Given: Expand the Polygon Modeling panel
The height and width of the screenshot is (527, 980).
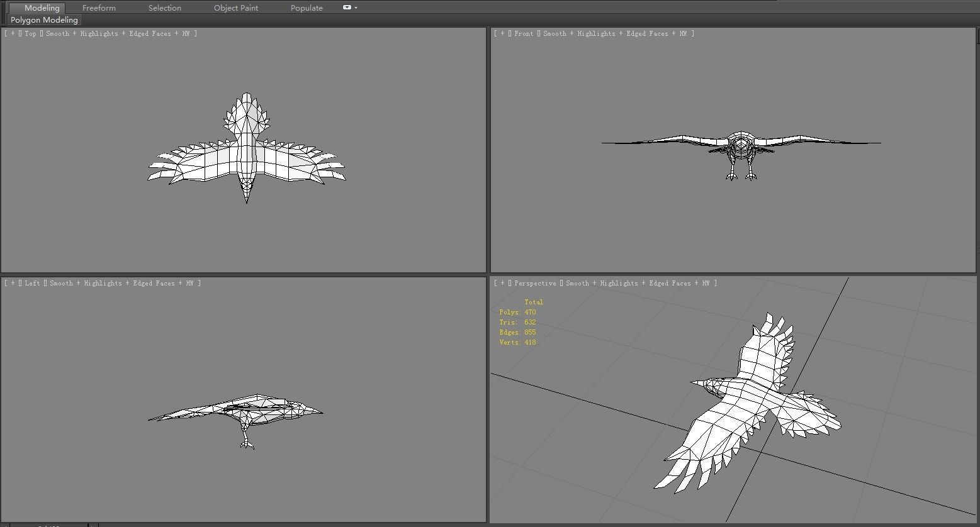Looking at the screenshot, I should [x=44, y=19].
